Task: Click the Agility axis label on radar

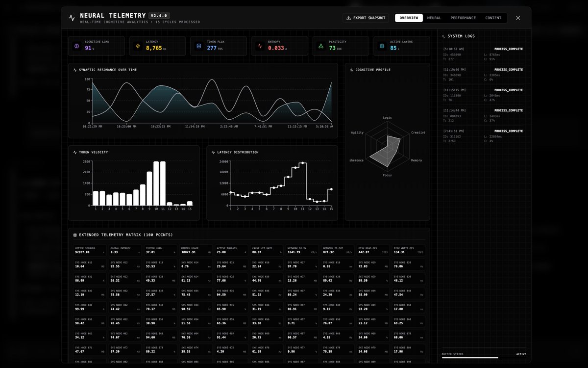Action: coord(357,132)
